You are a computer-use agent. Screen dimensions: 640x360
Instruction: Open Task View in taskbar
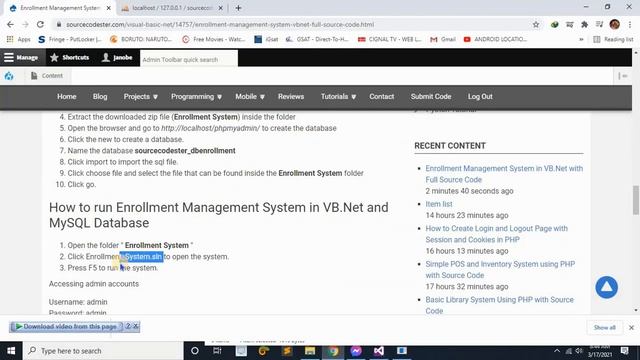click(x=217, y=351)
